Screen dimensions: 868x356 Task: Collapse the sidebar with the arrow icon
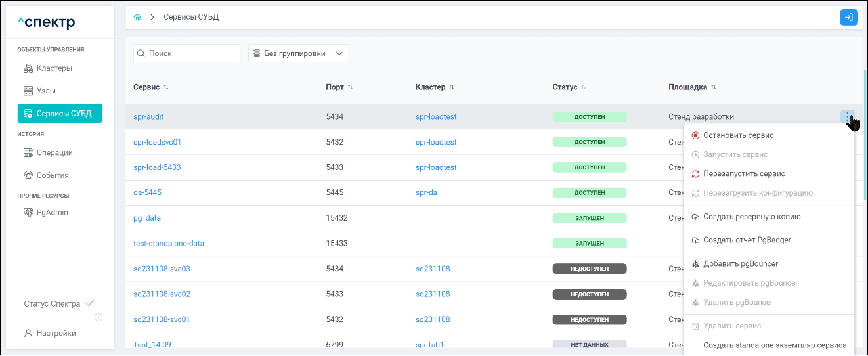click(x=98, y=317)
